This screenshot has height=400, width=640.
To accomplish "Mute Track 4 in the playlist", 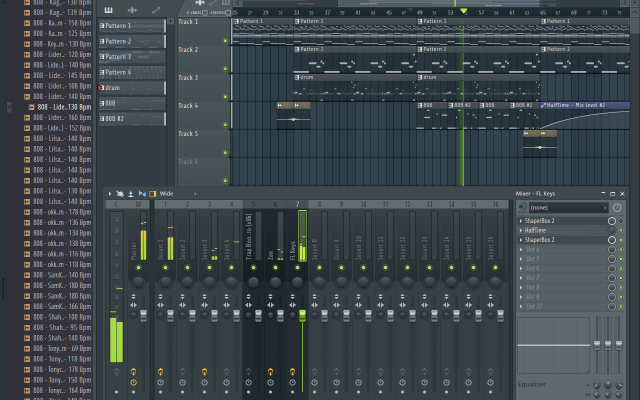I will tap(225, 124).
